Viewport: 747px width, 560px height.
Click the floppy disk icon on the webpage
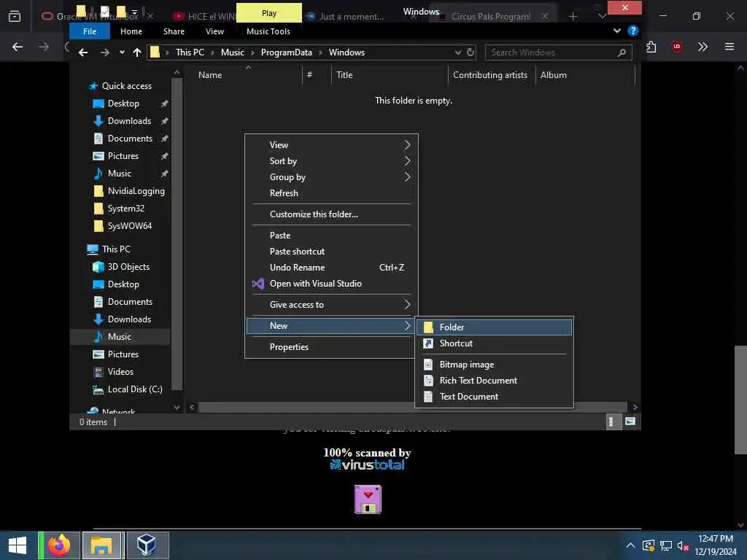pos(368,499)
